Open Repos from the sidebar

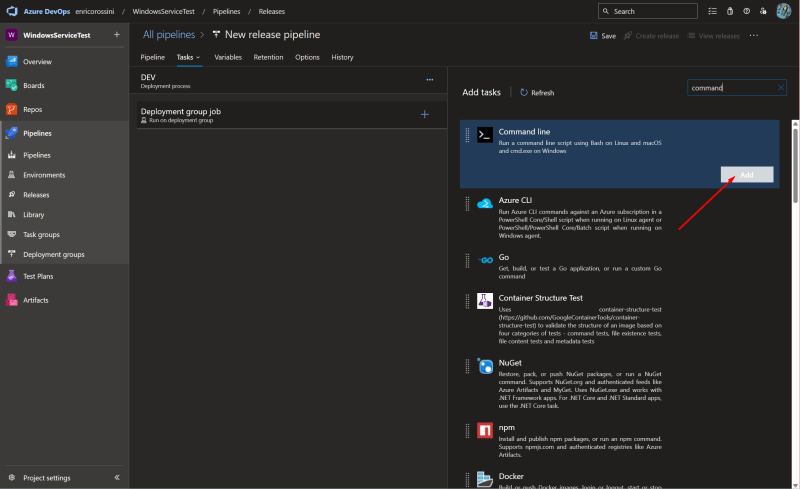(32, 110)
